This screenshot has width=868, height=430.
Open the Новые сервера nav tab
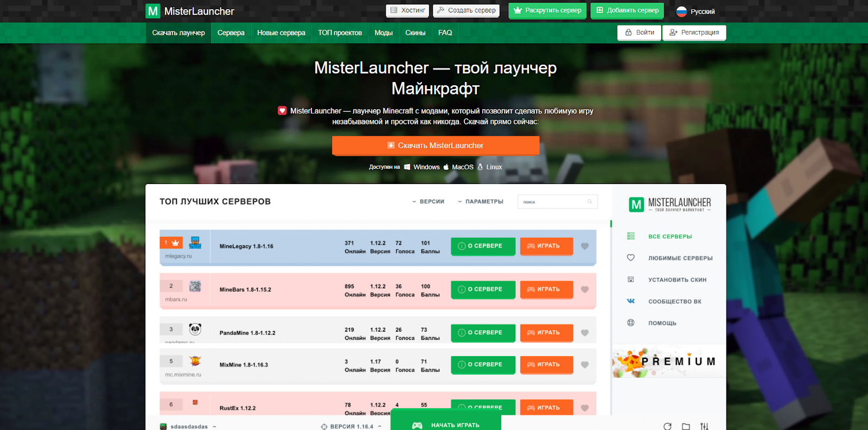(281, 33)
